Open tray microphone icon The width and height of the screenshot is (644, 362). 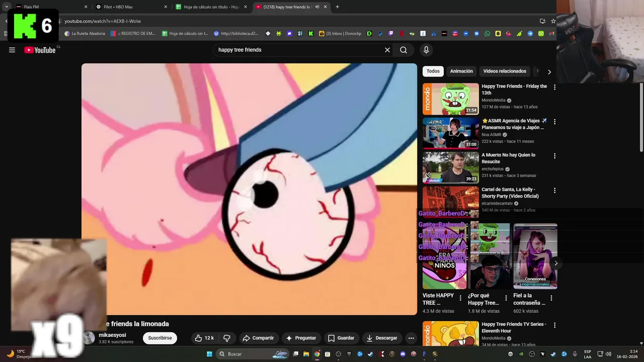click(x=575, y=354)
